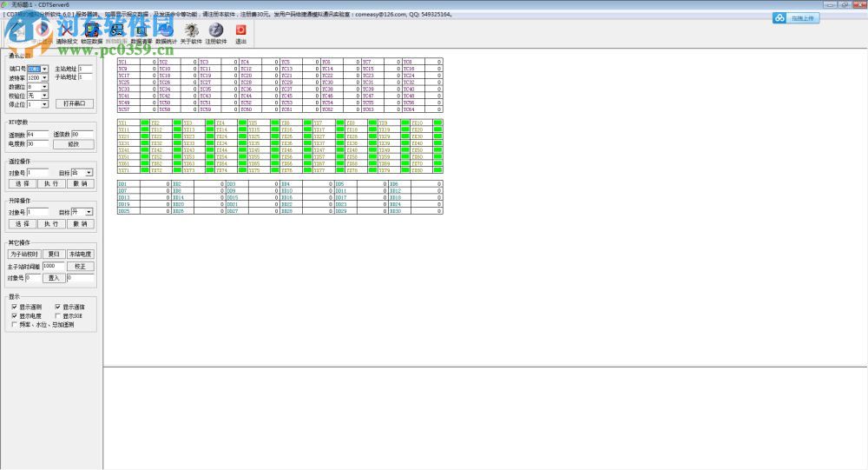The image size is (868, 470).
Task: Click 执行 in the 升降操作 group
Action: click(x=51, y=224)
